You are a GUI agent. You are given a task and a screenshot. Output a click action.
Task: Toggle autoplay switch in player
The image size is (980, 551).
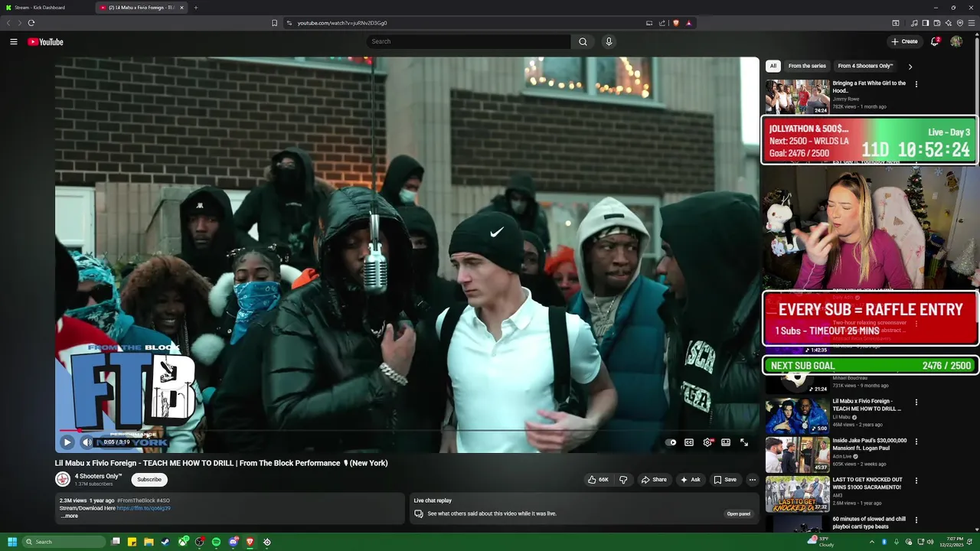671,442
